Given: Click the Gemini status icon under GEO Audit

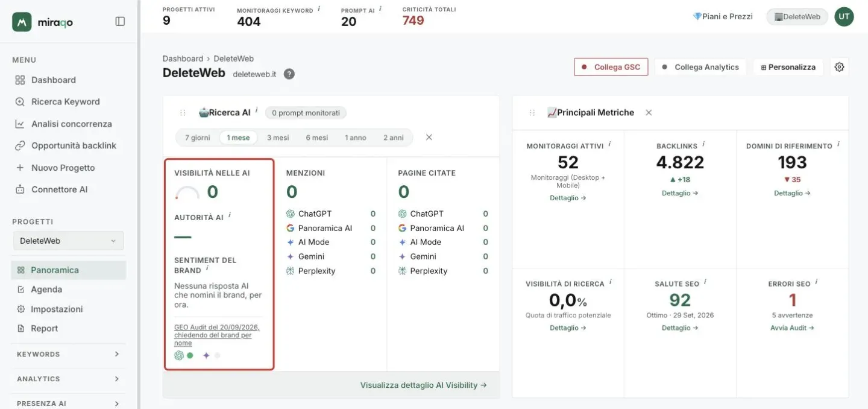Looking at the screenshot, I should (206, 355).
